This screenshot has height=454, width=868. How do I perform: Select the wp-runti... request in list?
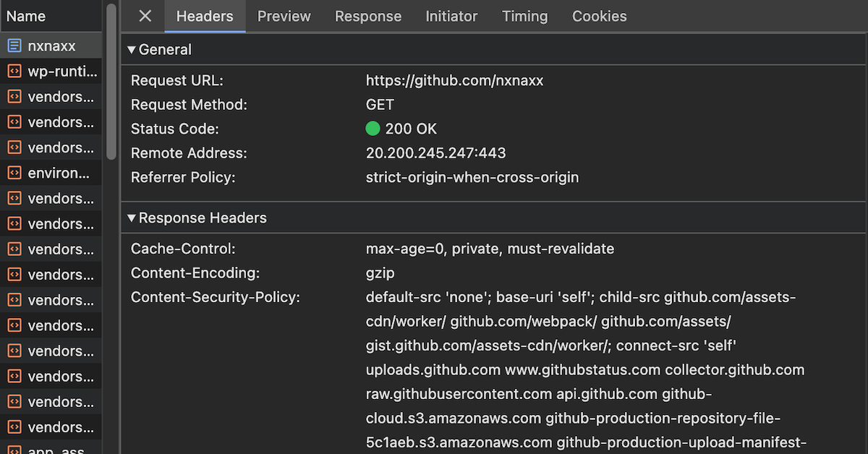click(61, 72)
